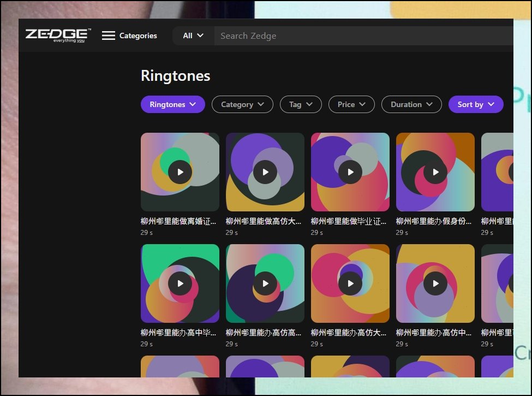The image size is (532, 396).
Task: Open title link 柳州哪里能办高仿高...
Action: (x=264, y=333)
